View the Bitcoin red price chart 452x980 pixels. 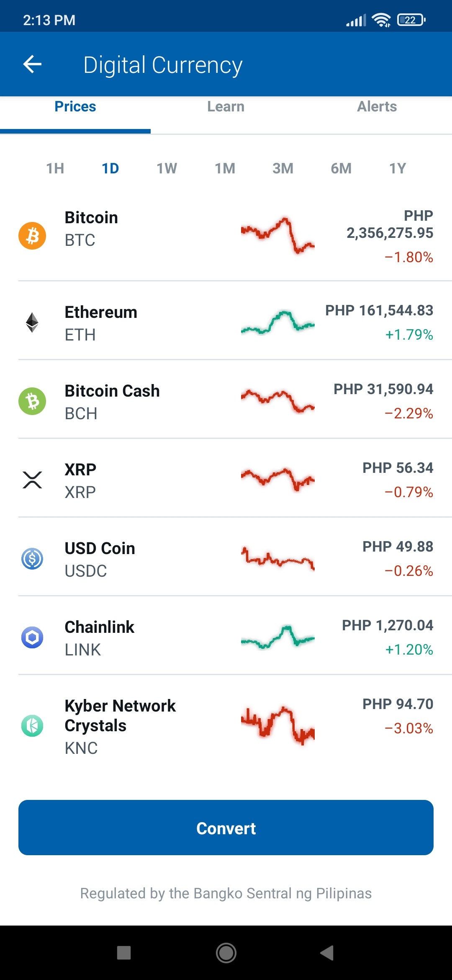(x=277, y=235)
